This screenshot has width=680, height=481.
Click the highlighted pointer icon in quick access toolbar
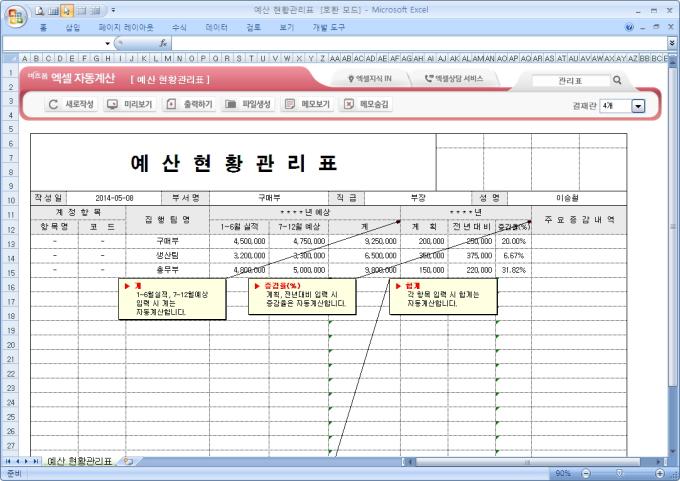tap(66, 11)
